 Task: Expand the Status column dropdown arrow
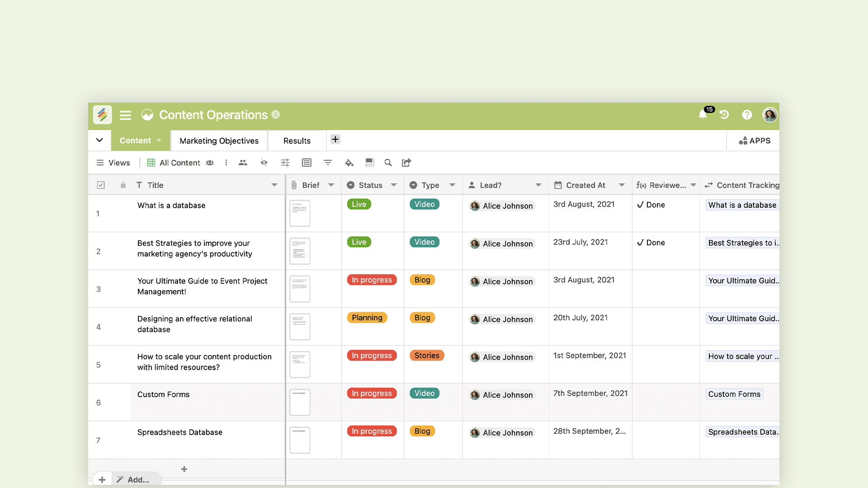click(x=394, y=185)
